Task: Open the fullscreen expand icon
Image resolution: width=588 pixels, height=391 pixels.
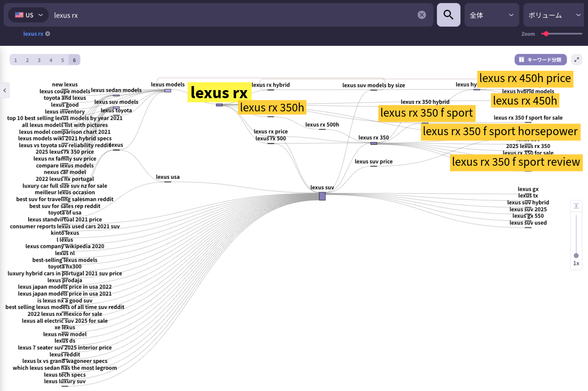Action: coord(576,60)
